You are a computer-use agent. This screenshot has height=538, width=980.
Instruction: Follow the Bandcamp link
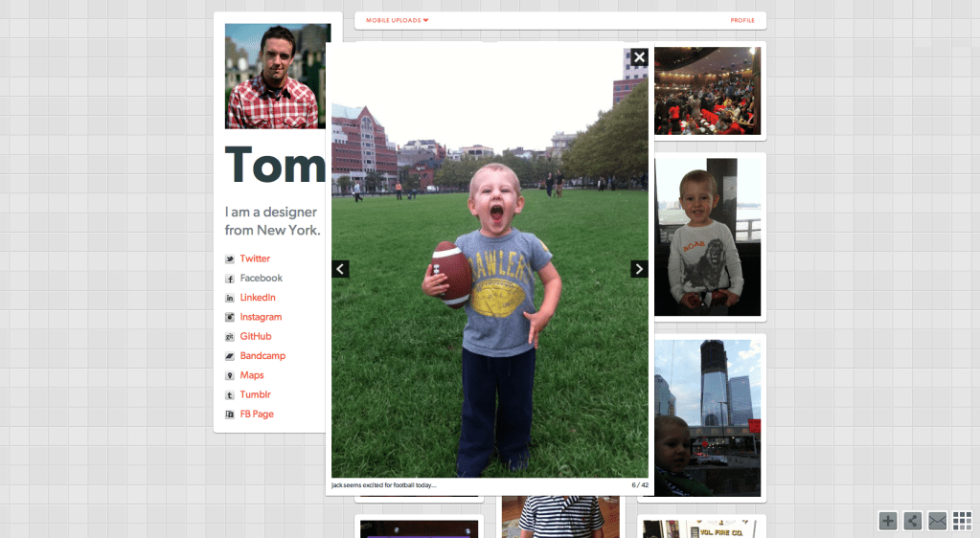262,356
